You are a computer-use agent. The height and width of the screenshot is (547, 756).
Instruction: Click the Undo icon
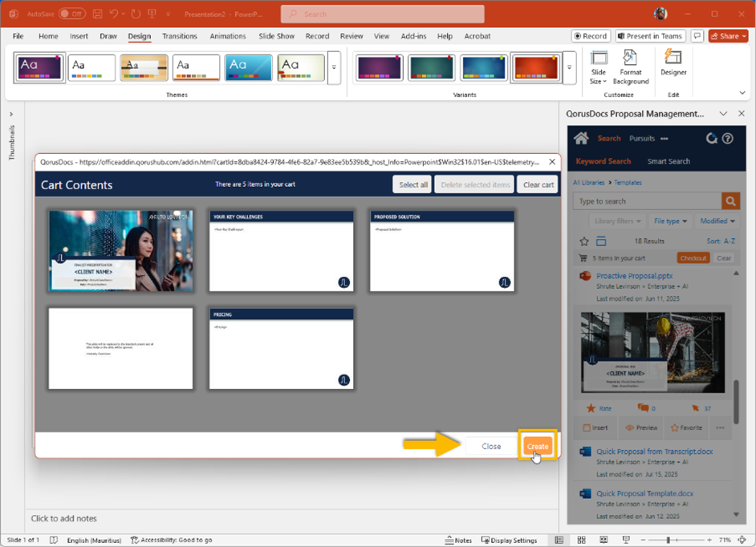(114, 14)
